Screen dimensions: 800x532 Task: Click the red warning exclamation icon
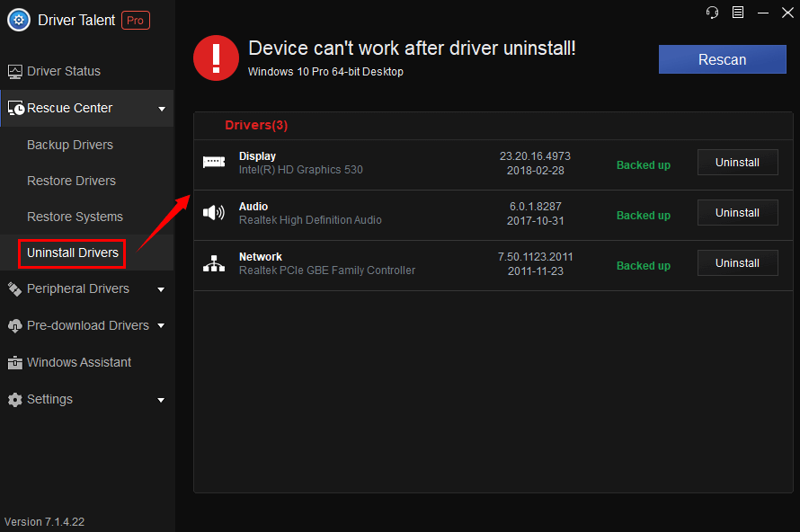click(216, 58)
